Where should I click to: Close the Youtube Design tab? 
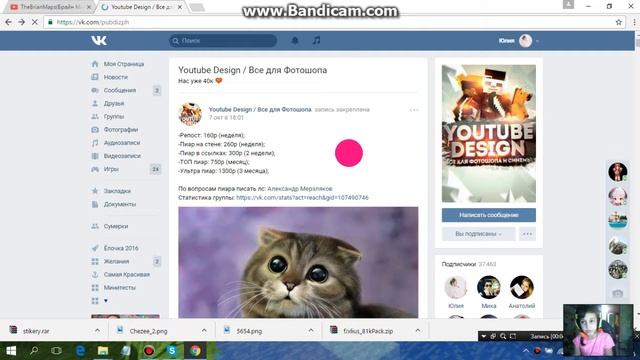(180, 7)
